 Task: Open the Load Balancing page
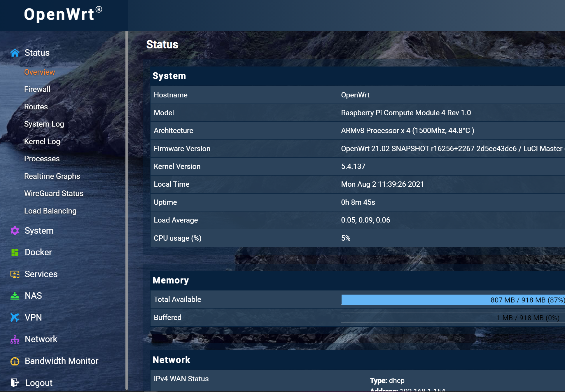pos(50,211)
